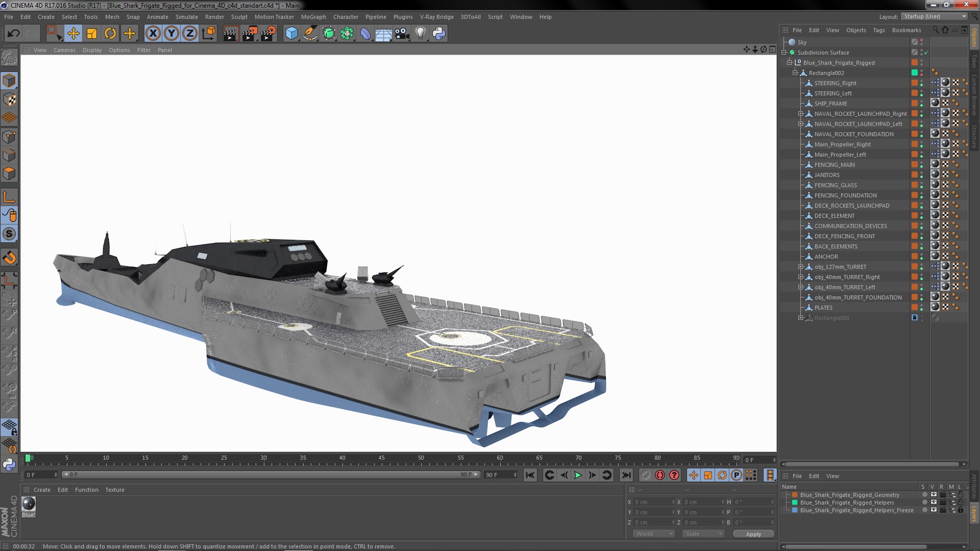Screen dimensions: 980x551
Task: Click the Python script icon in toolbar
Action: 438,34
